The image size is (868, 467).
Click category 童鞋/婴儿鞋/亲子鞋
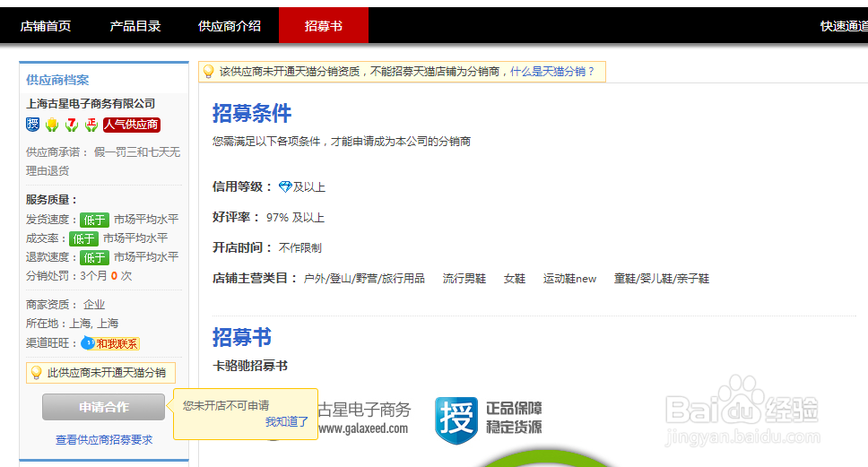(x=662, y=279)
